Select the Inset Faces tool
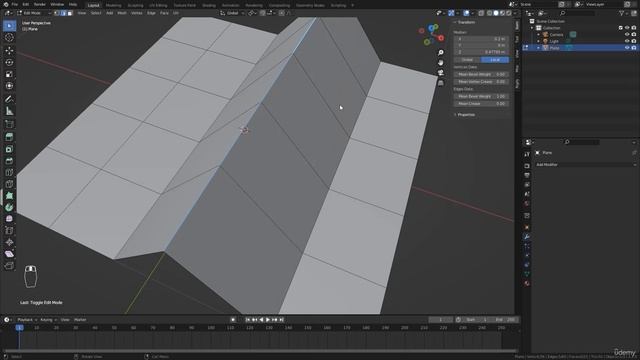Image resolution: width=640 pixels, height=360 pixels. tap(9, 149)
